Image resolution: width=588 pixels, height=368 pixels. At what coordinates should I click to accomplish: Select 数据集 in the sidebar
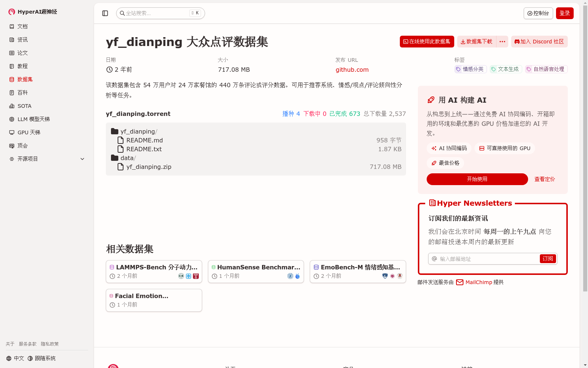pos(47,79)
